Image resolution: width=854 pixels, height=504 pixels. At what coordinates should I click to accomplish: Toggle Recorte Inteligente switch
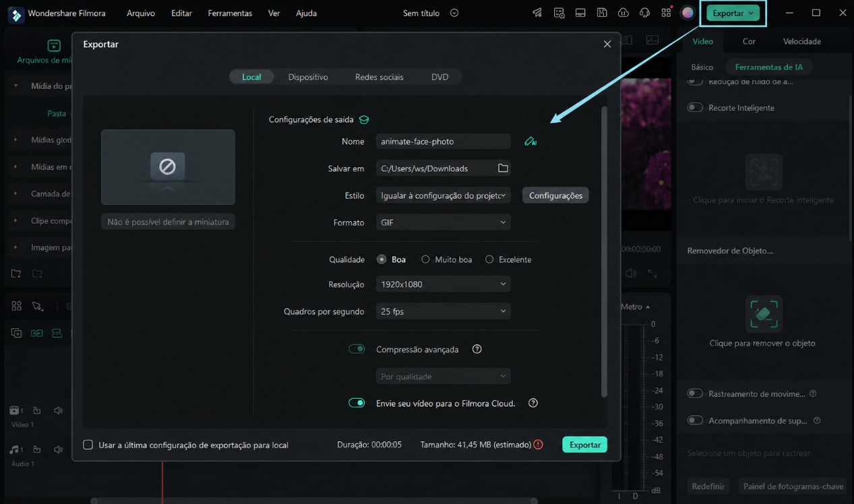click(x=695, y=108)
